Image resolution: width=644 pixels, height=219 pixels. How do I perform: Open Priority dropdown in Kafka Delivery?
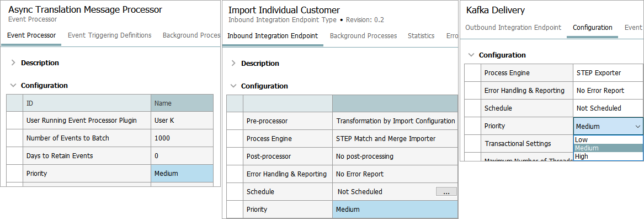point(637,127)
